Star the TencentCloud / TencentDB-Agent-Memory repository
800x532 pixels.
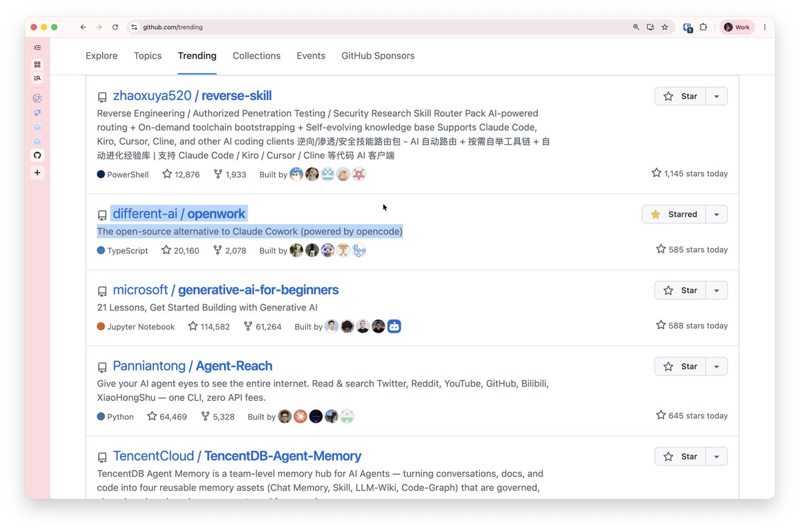click(680, 456)
